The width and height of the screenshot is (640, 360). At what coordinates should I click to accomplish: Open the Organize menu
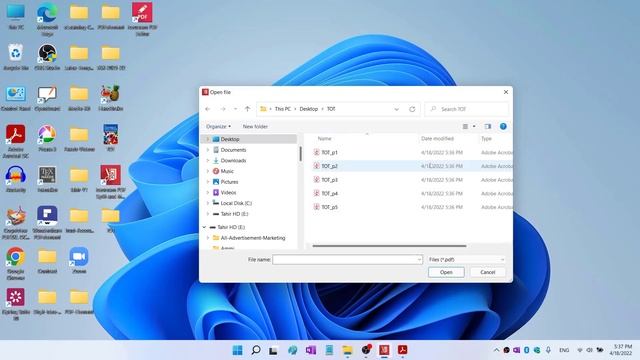pos(218,127)
